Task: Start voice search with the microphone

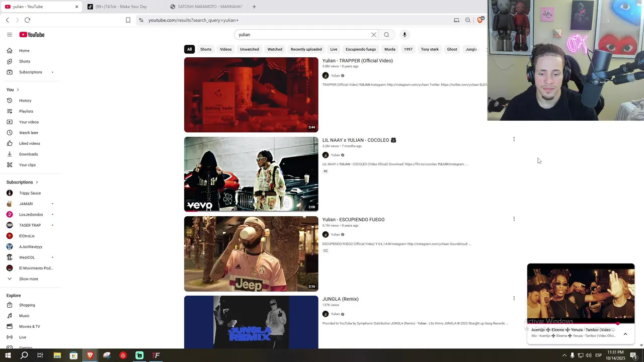Action: coord(405,35)
